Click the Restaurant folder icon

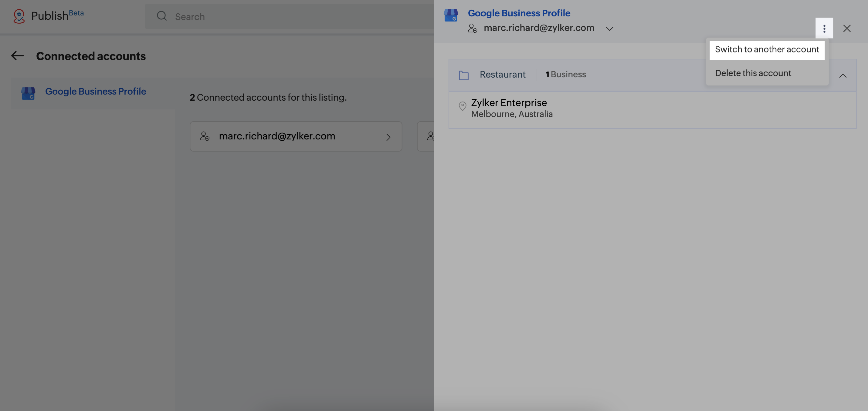pyautogui.click(x=463, y=75)
